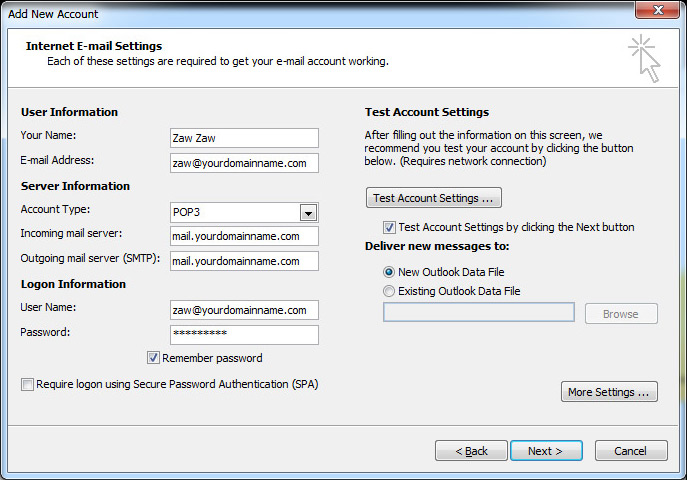Go to the Next step
687x480 pixels.
click(x=546, y=451)
